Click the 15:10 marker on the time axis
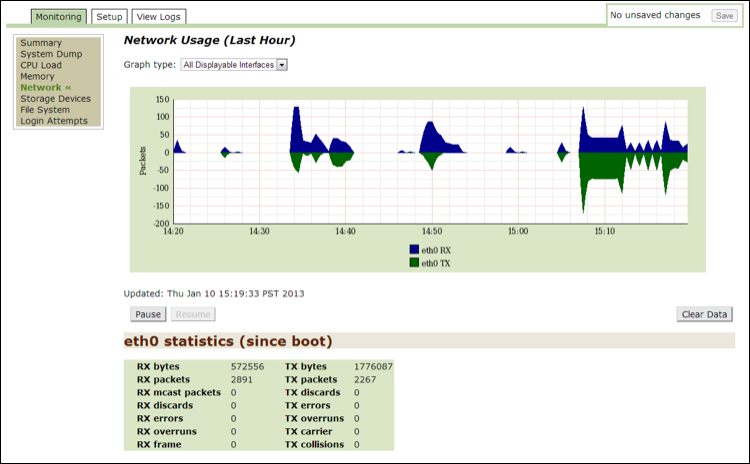Viewport: 750px width, 464px height. 603,231
